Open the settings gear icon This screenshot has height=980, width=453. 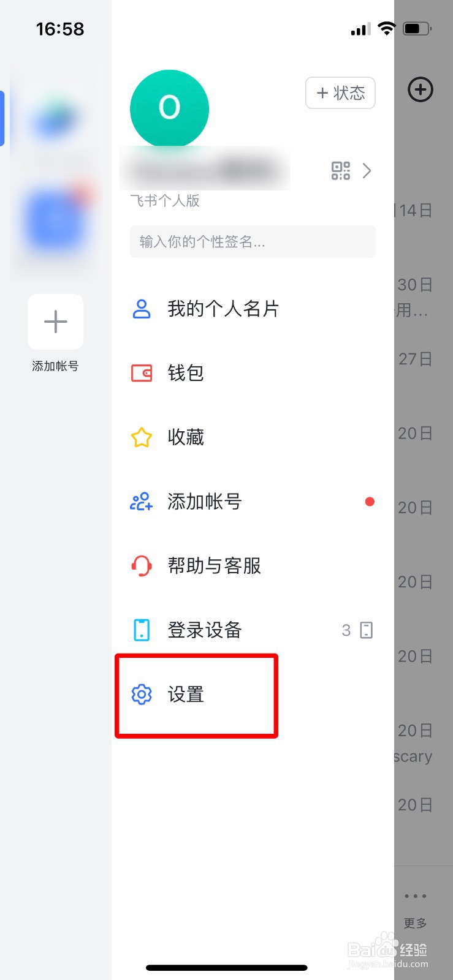[142, 695]
